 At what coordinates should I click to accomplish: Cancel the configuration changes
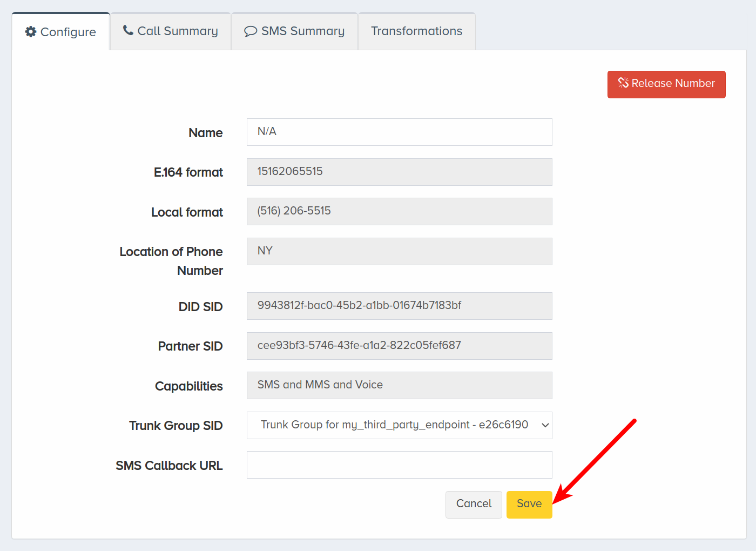coord(474,505)
